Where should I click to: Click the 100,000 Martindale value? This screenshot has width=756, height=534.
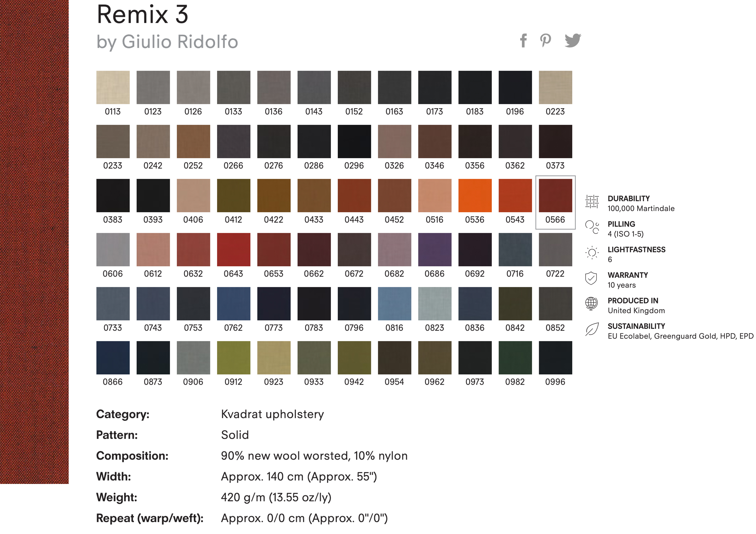click(641, 209)
